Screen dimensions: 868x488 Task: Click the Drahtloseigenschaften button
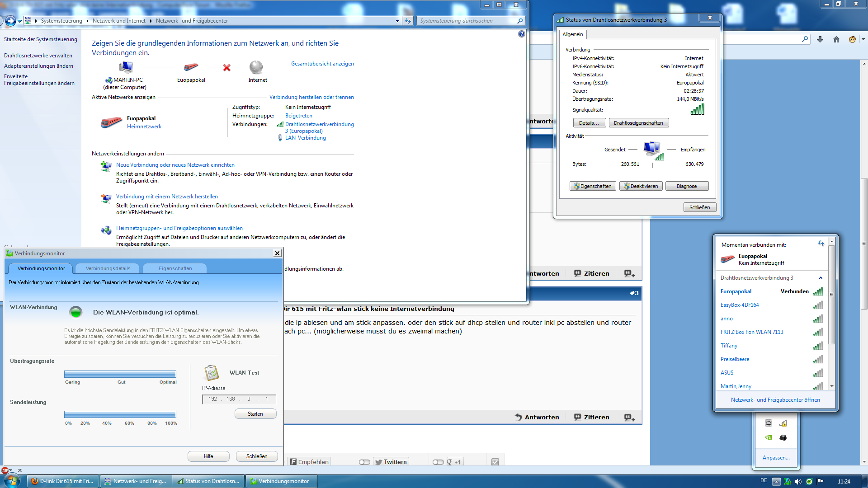click(x=638, y=123)
